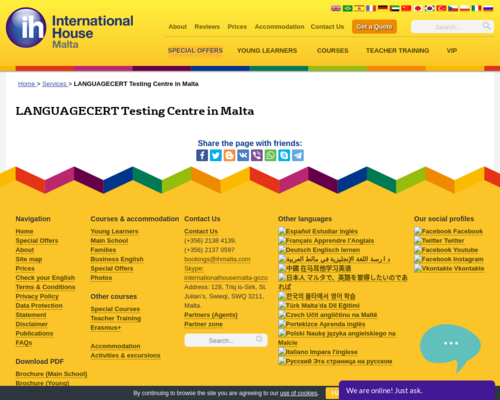Open the Young Learners main menu

[267, 51]
